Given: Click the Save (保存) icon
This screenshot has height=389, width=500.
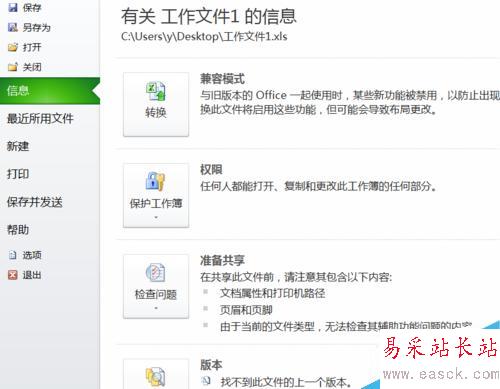Looking at the screenshot, I should point(13,7).
